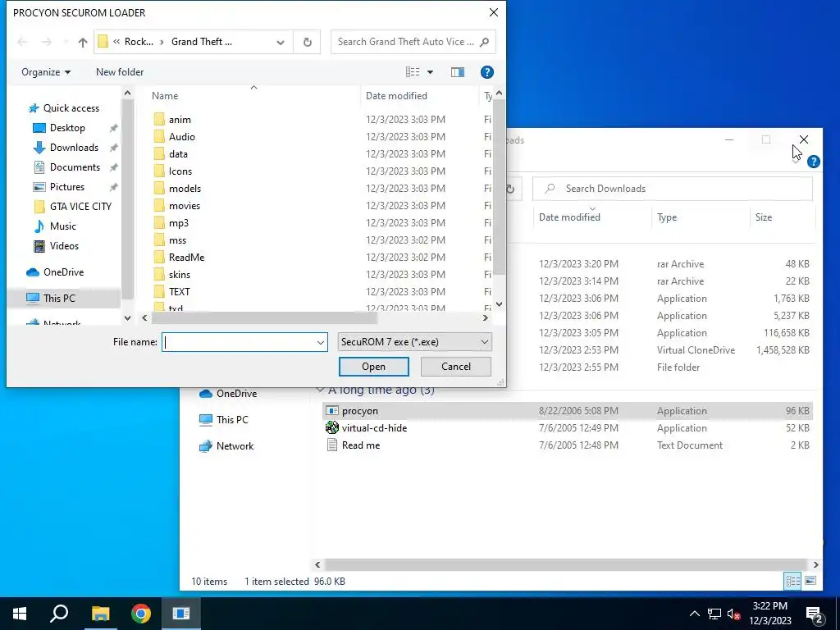This screenshot has height=630, width=840.
Task: Collapse the A long time ago group
Action: click(320, 390)
